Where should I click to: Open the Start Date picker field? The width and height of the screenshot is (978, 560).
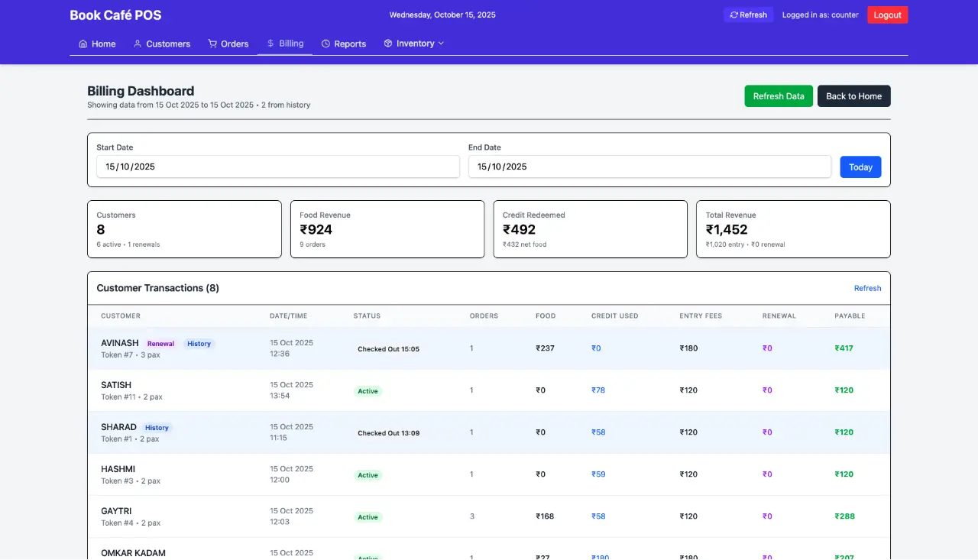(277, 167)
